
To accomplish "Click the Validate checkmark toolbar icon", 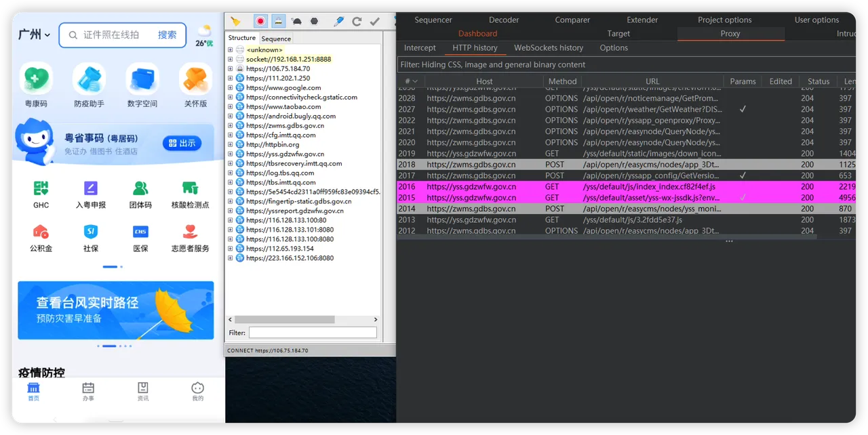I will tap(374, 22).
